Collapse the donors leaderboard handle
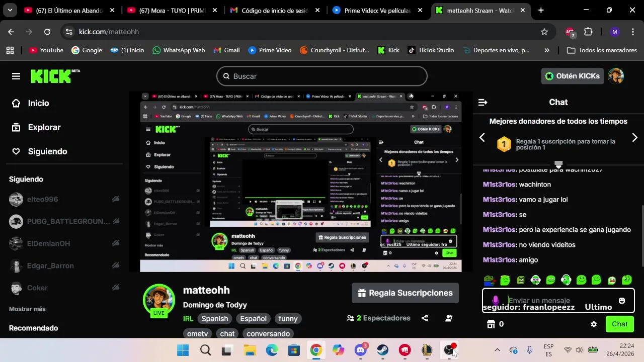This screenshot has width=644, height=362. tap(558, 164)
